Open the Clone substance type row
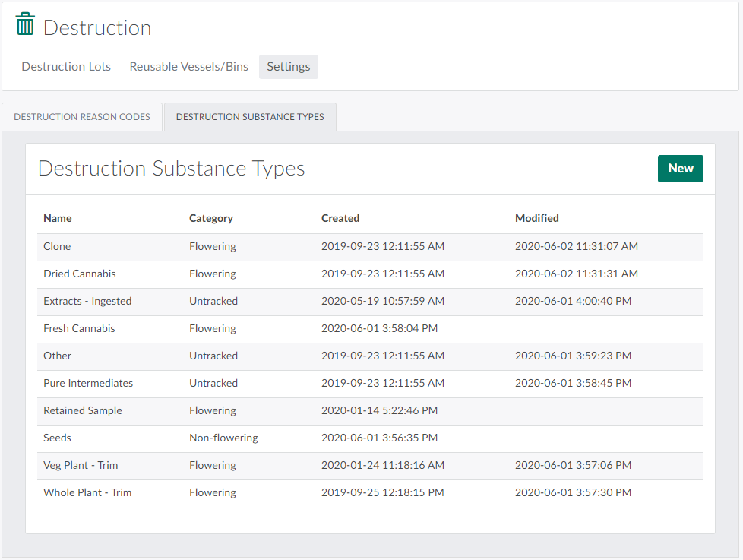 pos(57,246)
